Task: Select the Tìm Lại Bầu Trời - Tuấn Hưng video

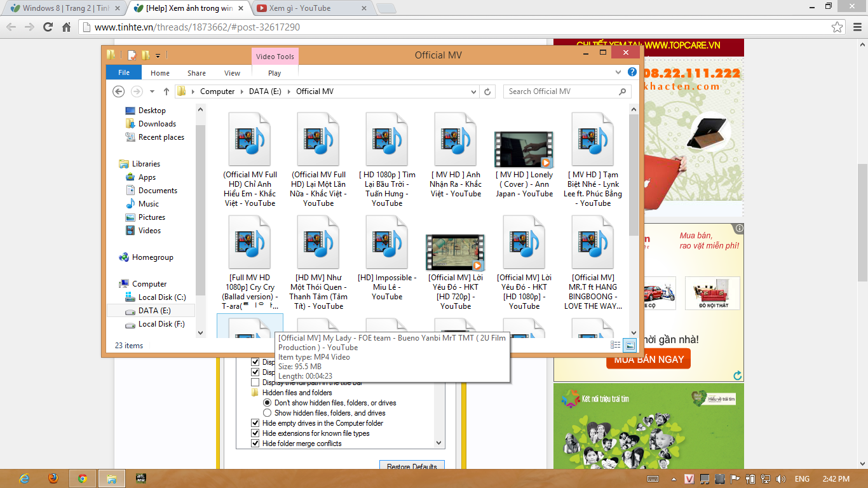Action: click(387, 159)
